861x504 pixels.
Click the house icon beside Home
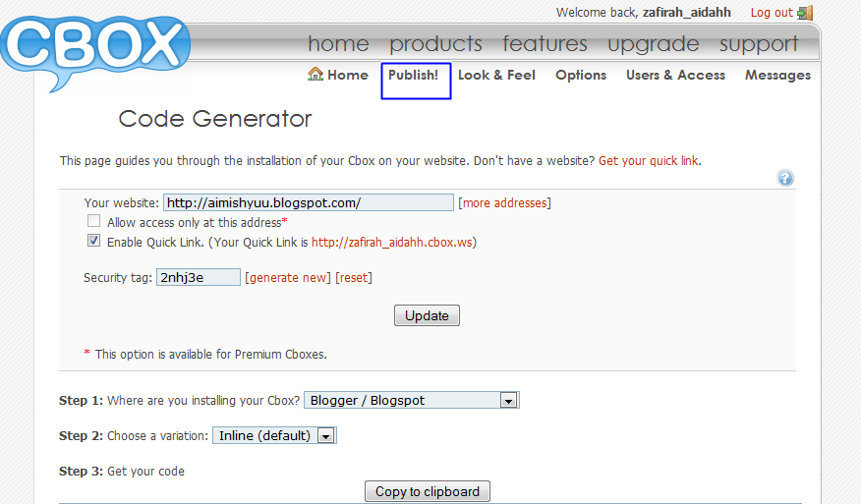click(x=316, y=74)
